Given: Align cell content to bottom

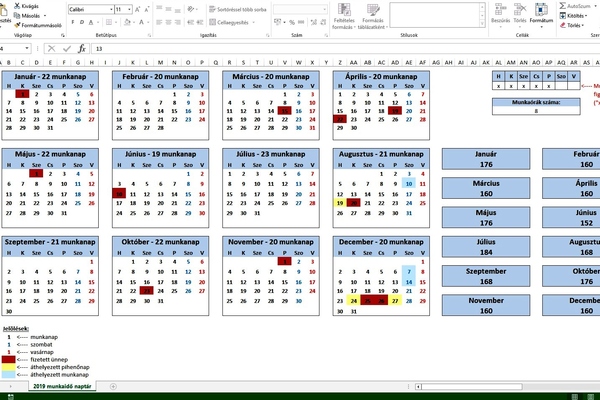Looking at the screenshot, I should [178, 9].
